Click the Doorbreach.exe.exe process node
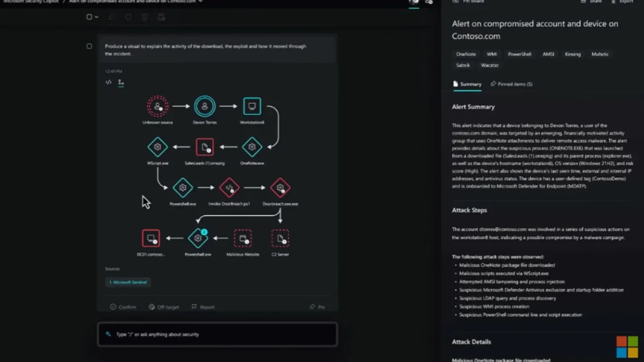The image size is (644, 362). pos(280,188)
